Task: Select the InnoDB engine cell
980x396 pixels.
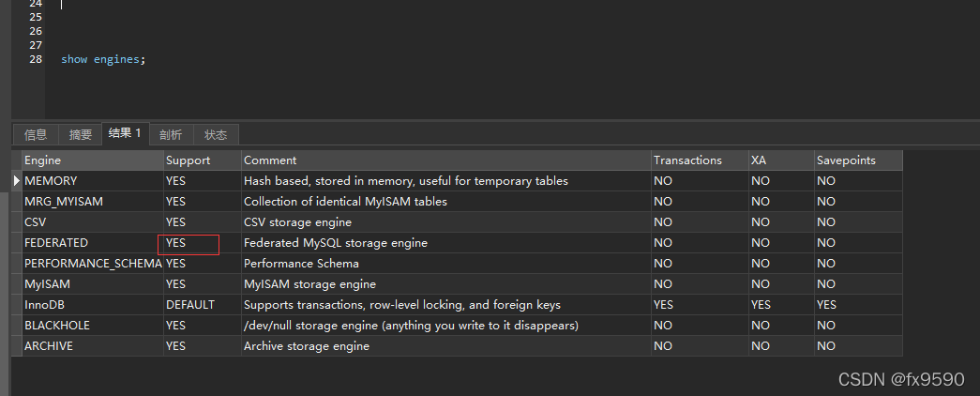Action: pyautogui.click(x=92, y=305)
